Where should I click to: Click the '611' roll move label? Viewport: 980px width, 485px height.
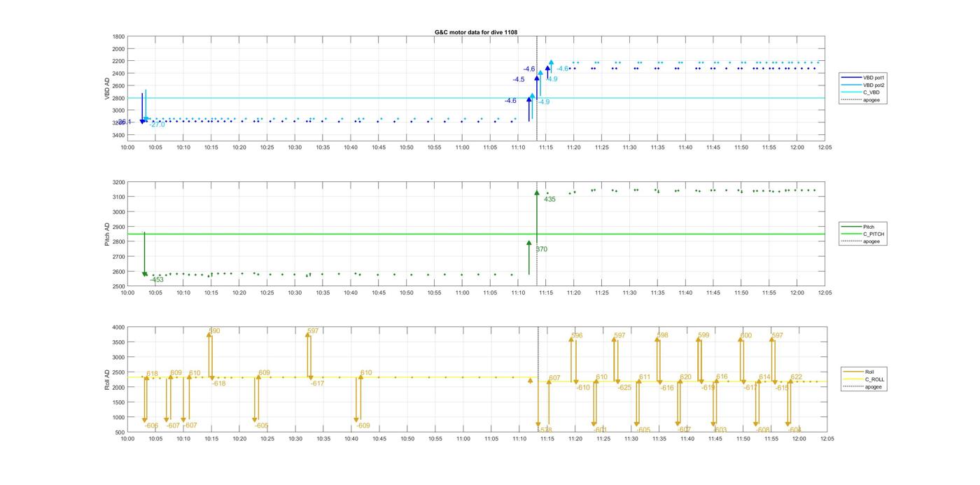click(645, 377)
